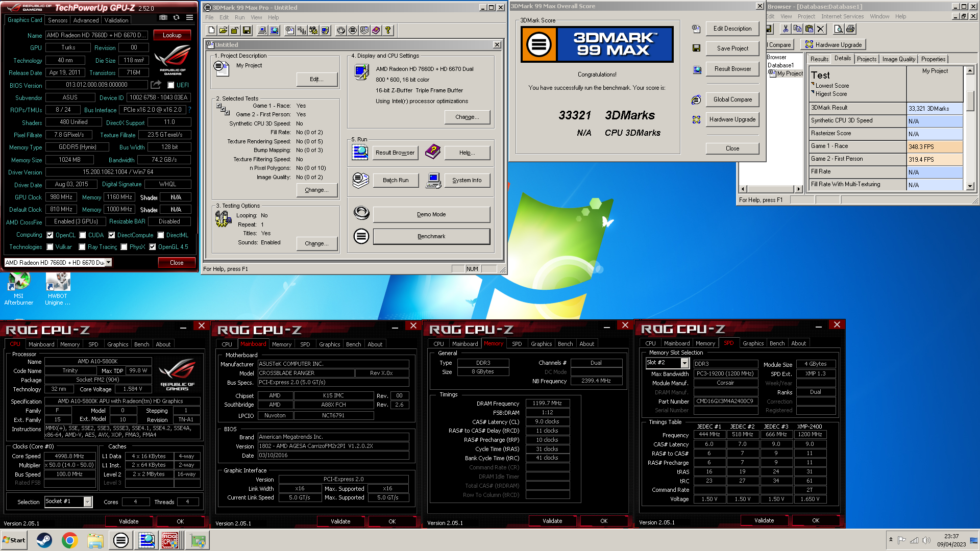Click the Bus Interface question mark in GPU-Z
980x551 pixels.
coord(189,110)
